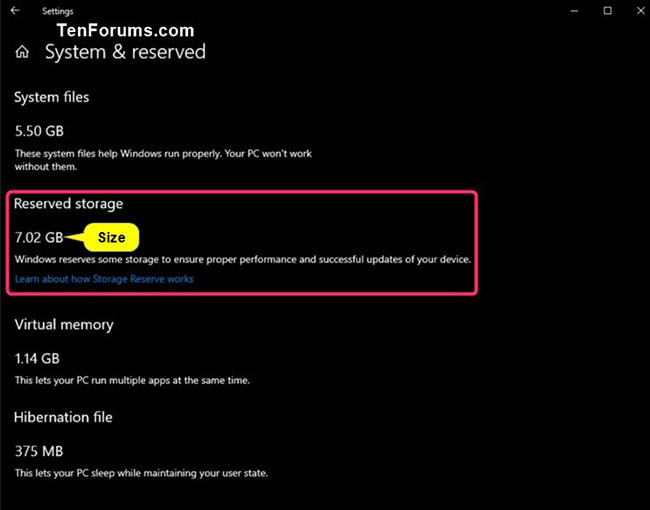Image resolution: width=650 pixels, height=510 pixels.
Task: Click the Windows reserves some storage description
Action: point(243,260)
